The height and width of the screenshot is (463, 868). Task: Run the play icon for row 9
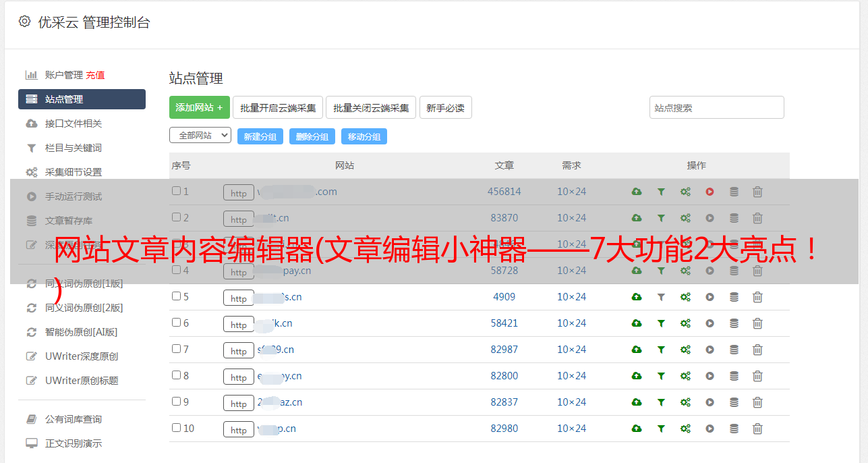(x=710, y=402)
